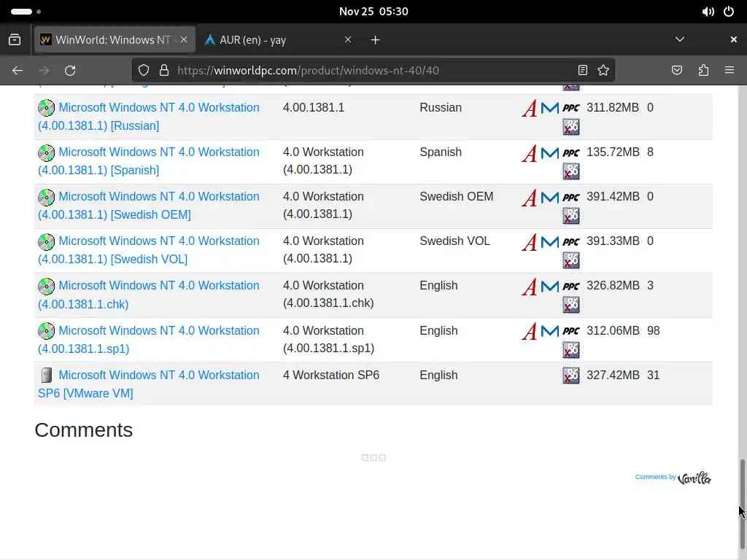Screen dimensions: 747x560
Task: Click the MIPS icon in the 4.00.1381.1.sp1 row
Action: (549, 332)
